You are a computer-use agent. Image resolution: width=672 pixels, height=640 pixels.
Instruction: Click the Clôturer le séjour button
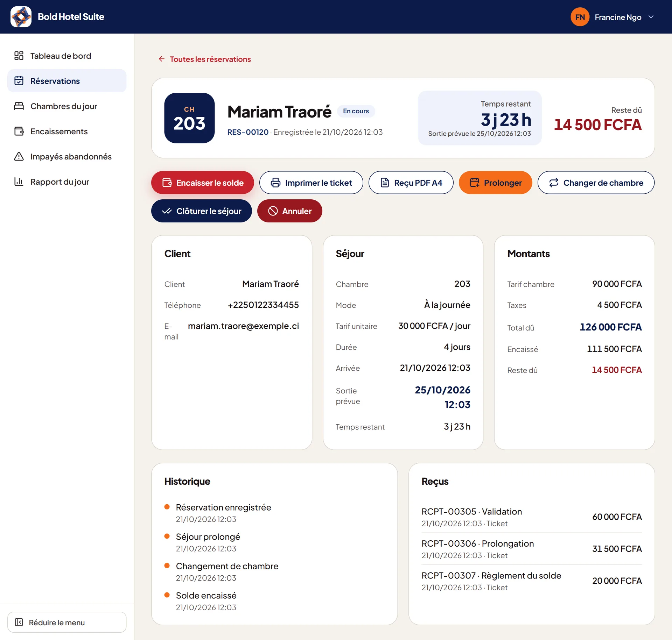[202, 211]
